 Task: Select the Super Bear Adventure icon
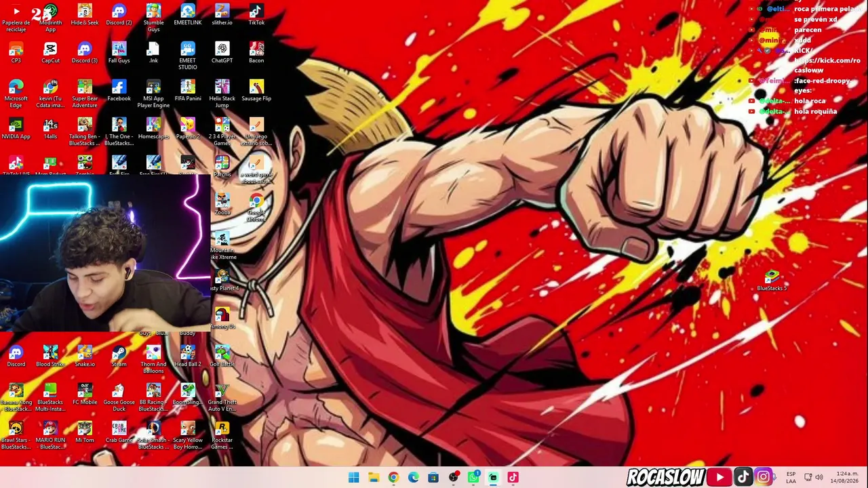click(x=85, y=94)
